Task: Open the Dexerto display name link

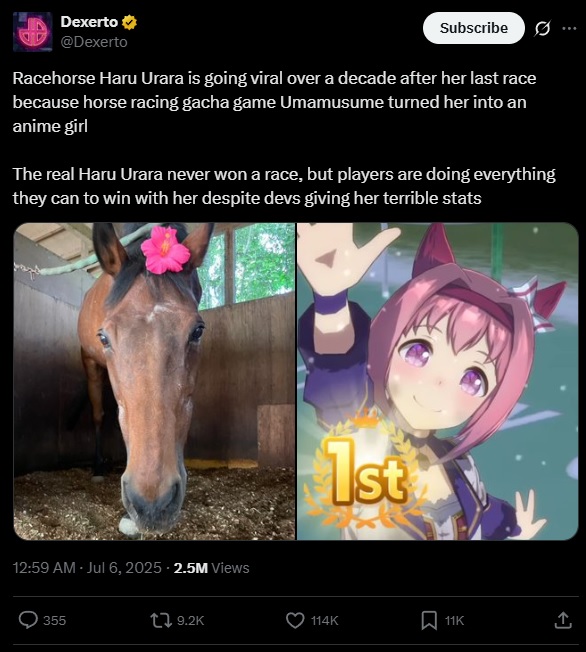Action: [89, 22]
